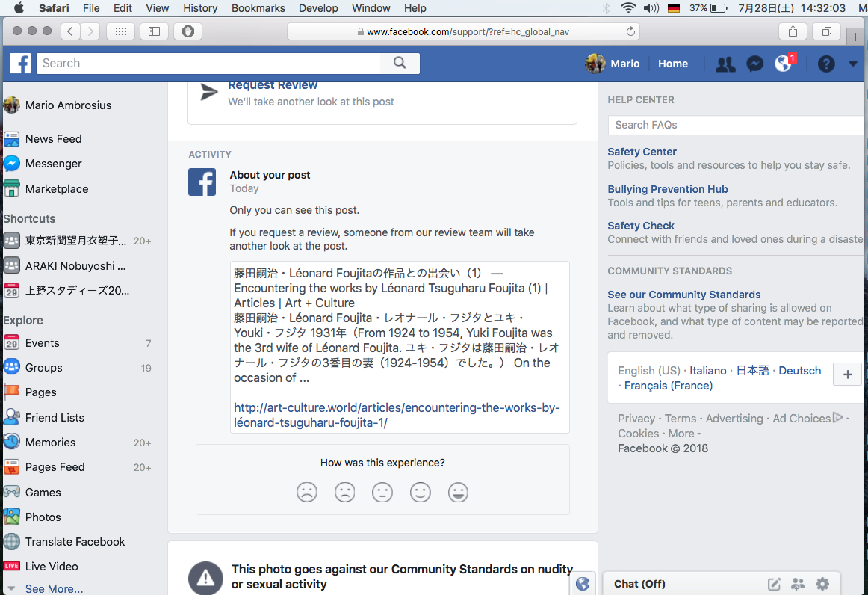Open Messenger from left sidebar

pos(53,164)
